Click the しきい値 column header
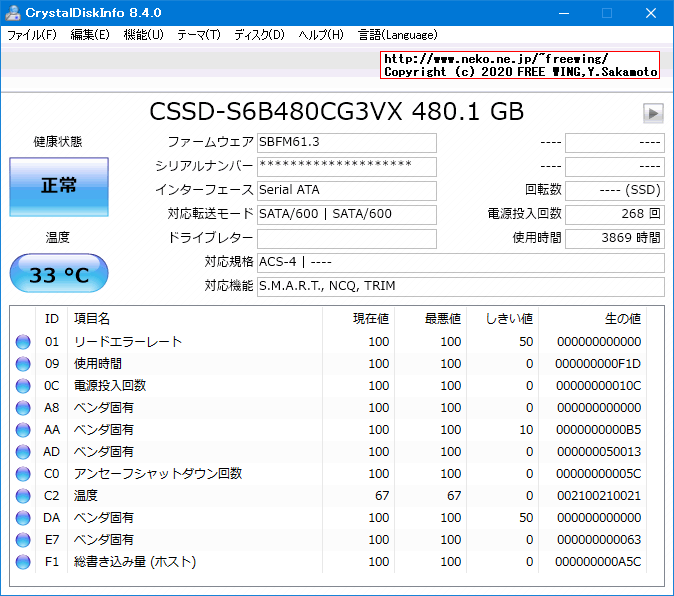This screenshot has width=674, height=596. (509, 318)
